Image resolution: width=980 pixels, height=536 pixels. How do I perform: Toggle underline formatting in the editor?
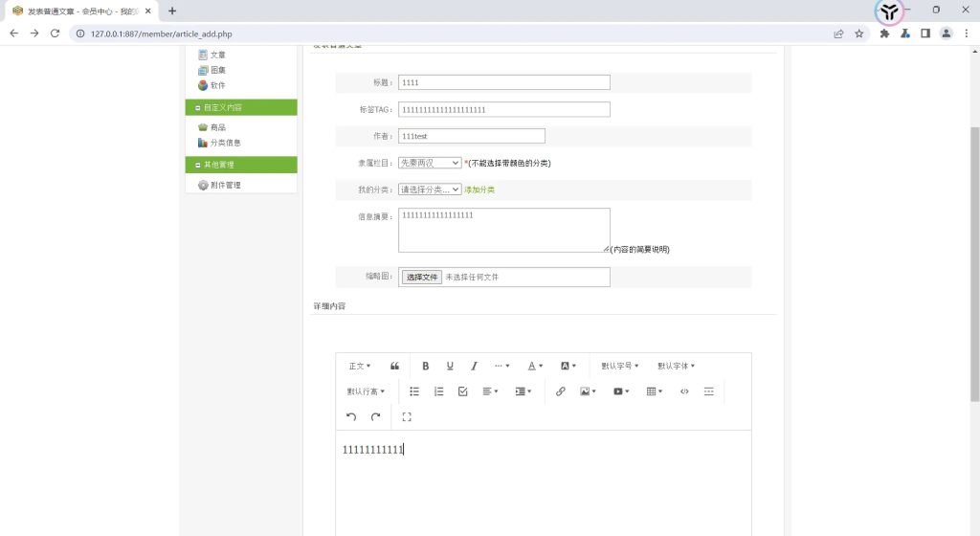[450, 366]
